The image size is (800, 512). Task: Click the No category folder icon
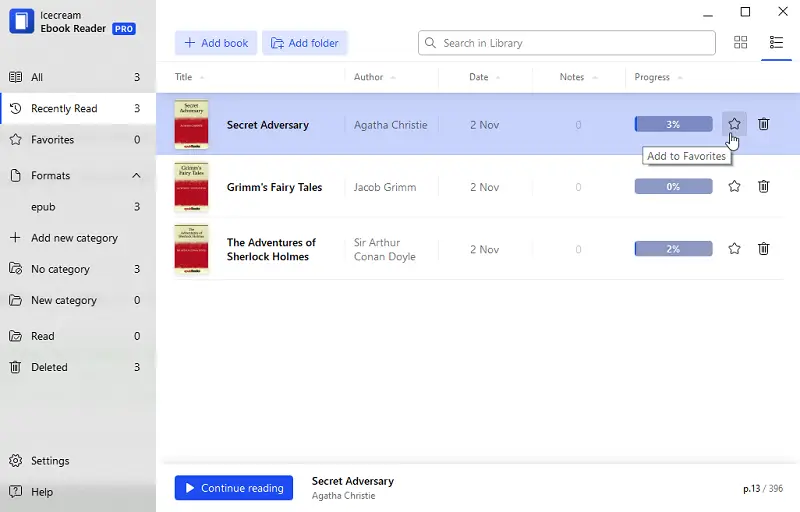(16, 269)
